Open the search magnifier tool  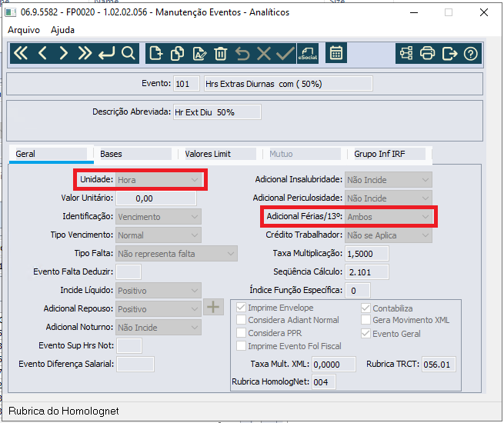[x=129, y=53]
